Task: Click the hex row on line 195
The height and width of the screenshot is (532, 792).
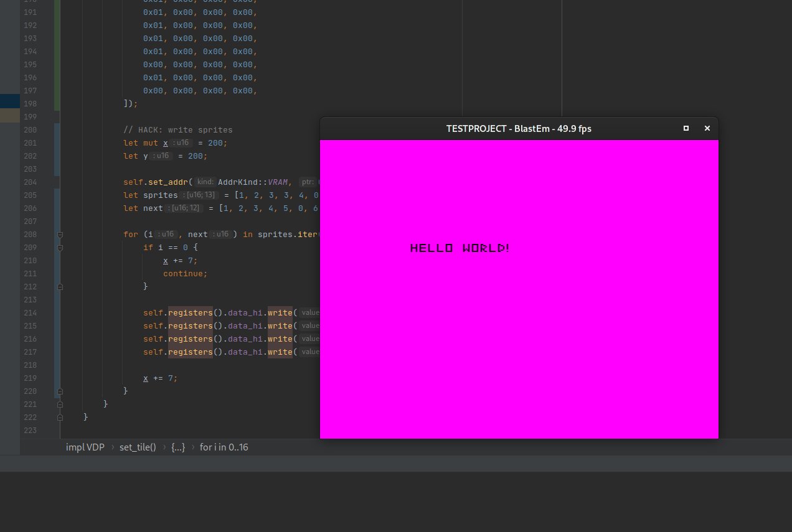Action: [x=200, y=65]
